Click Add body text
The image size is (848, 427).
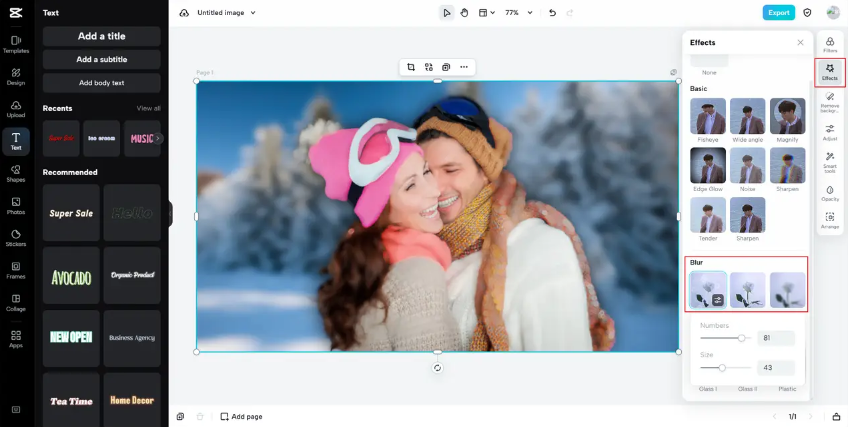(102, 83)
